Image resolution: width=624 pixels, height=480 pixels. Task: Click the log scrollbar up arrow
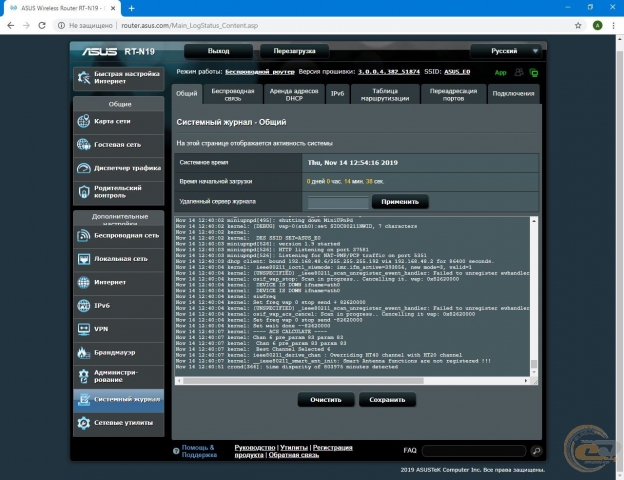point(534,221)
